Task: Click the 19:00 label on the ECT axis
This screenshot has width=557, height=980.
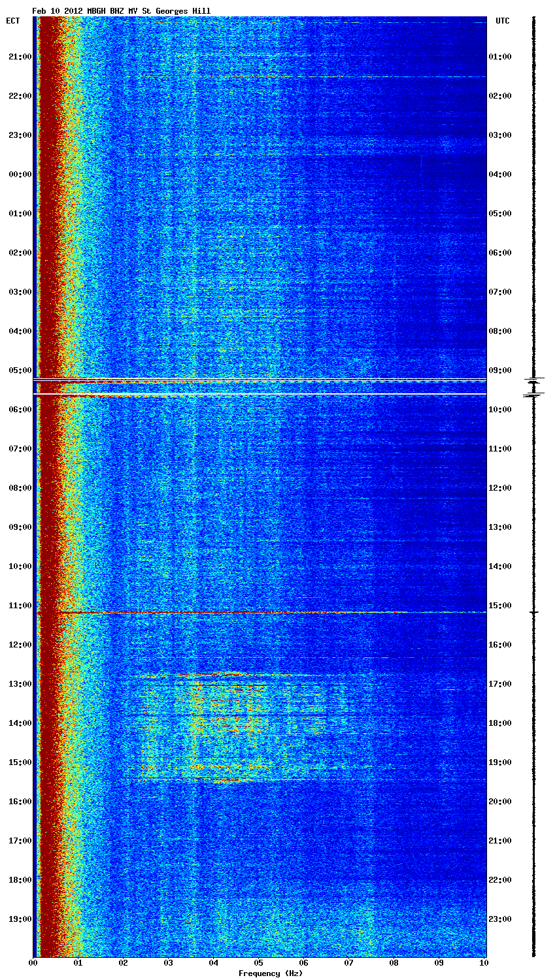Action: pos(20,919)
